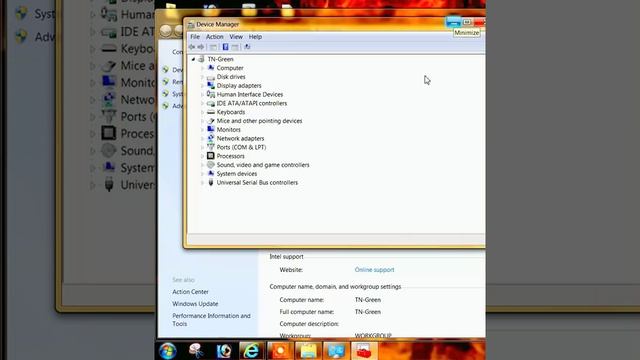Click the Sound, video and game controllers icon
Image resolution: width=640 pixels, height=360 pixels.
211,165
